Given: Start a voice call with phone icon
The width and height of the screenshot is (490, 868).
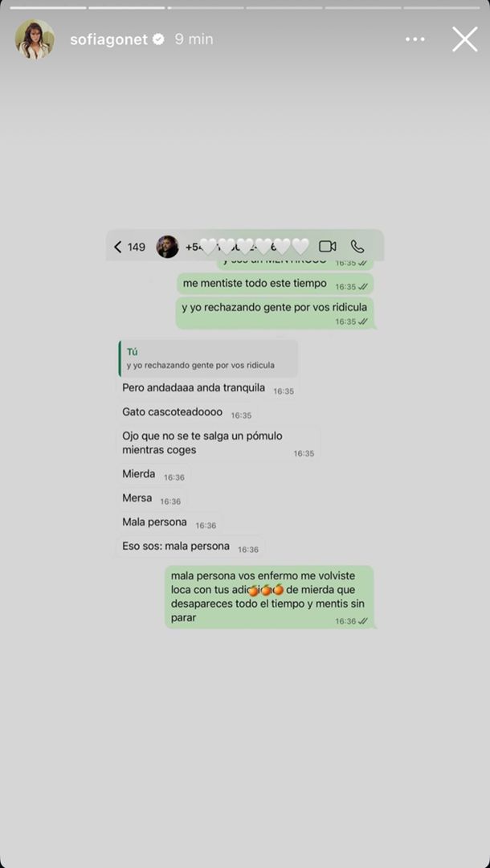Looking at the screenshot, I should [x=357, y=247].
